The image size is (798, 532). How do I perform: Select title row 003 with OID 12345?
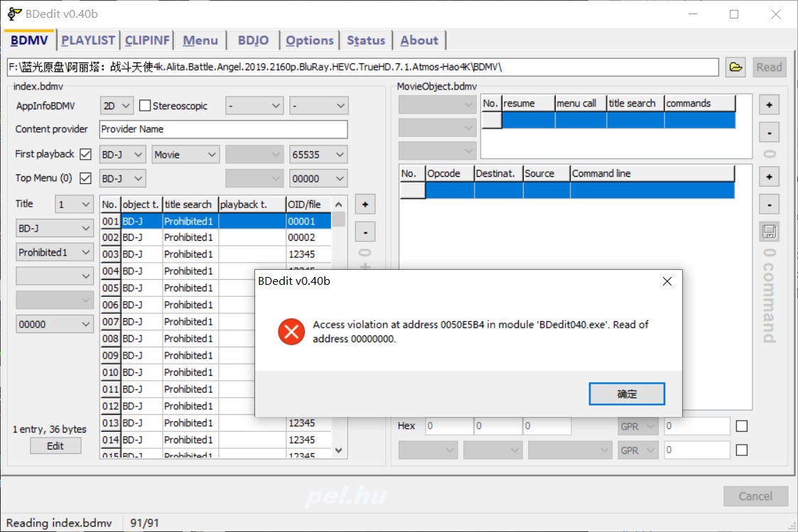click(x=216, y=254)
